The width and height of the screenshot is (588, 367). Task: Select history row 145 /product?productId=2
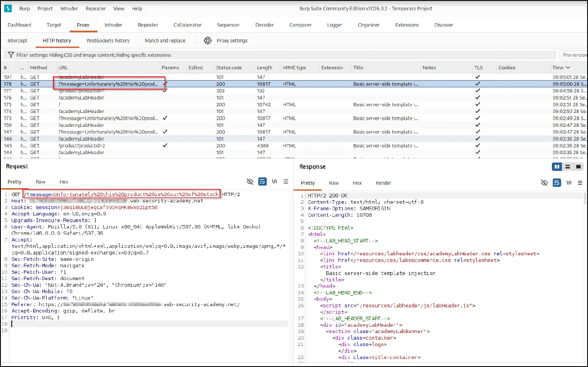pos(294,146)
